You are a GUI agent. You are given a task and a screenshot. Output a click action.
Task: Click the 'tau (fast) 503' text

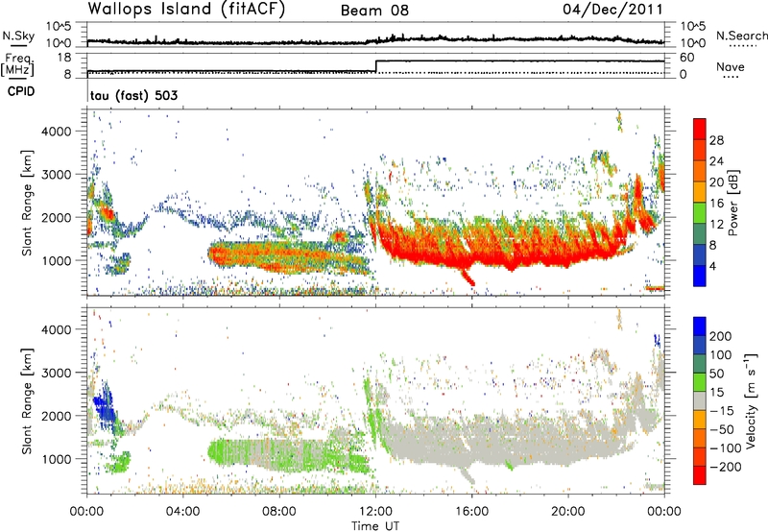pyautogui.click(x=133, y=95)
